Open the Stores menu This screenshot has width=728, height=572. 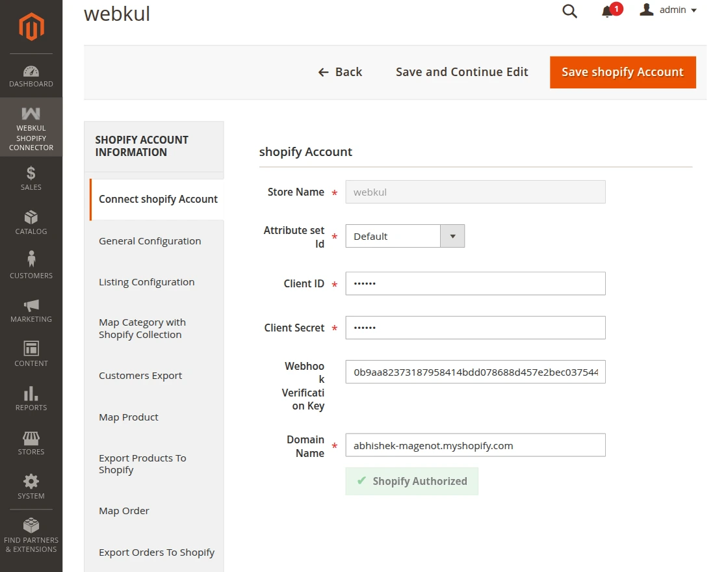(31, 443)
